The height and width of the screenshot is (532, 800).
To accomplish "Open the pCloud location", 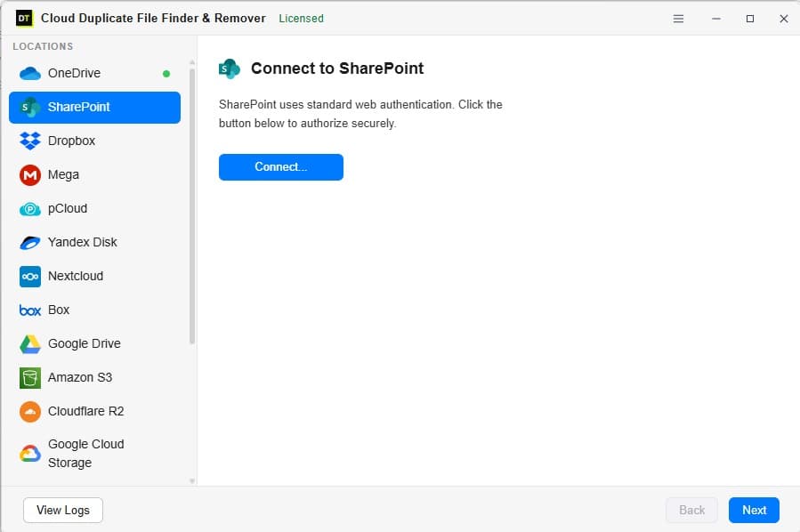I will (95, 208).
